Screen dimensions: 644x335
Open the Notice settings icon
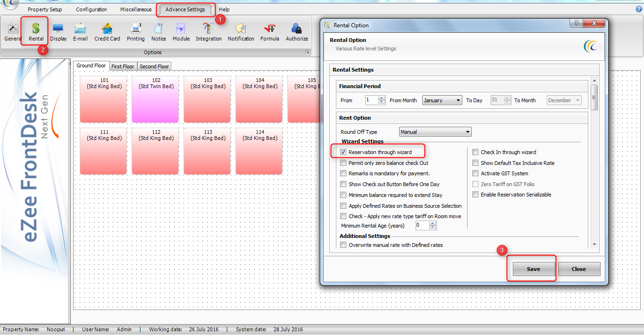pyautogui.click(x=159, y=32)
